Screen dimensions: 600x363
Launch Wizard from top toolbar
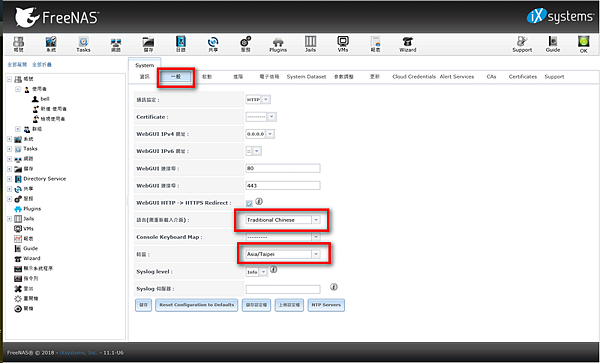[408, 44]
